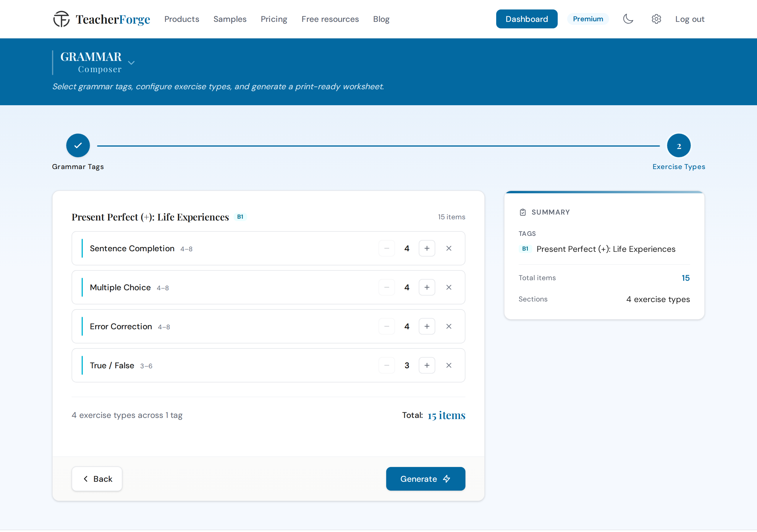Click 'Present Perfect (+): Life Experiences' heading

150,217
